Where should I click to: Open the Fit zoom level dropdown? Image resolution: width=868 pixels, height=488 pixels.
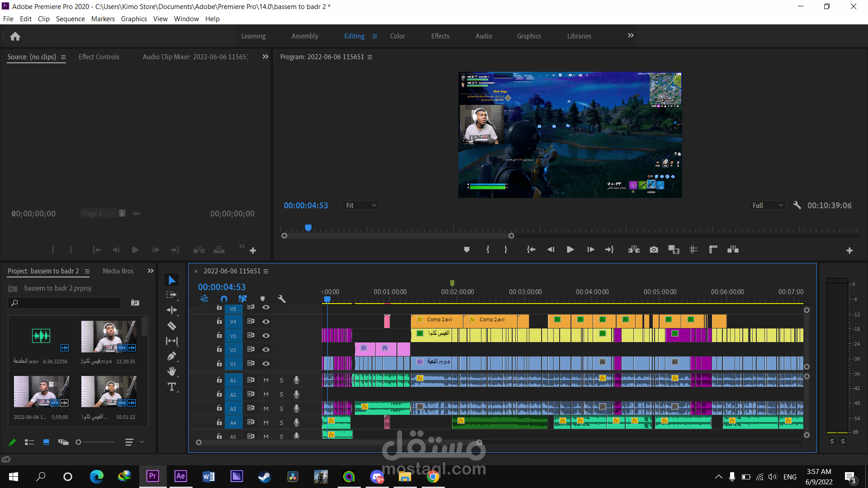click(x=360, y=206)
